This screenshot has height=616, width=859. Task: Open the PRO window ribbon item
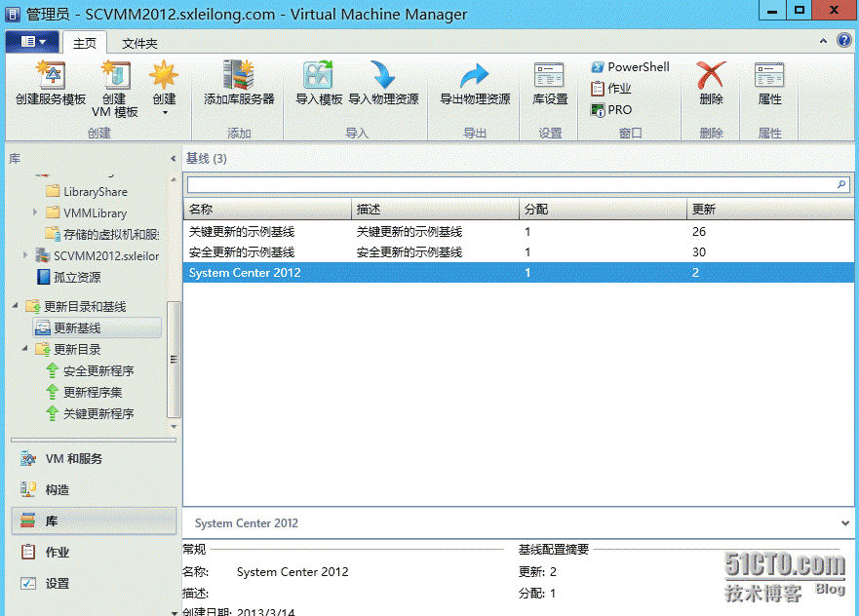611,109
